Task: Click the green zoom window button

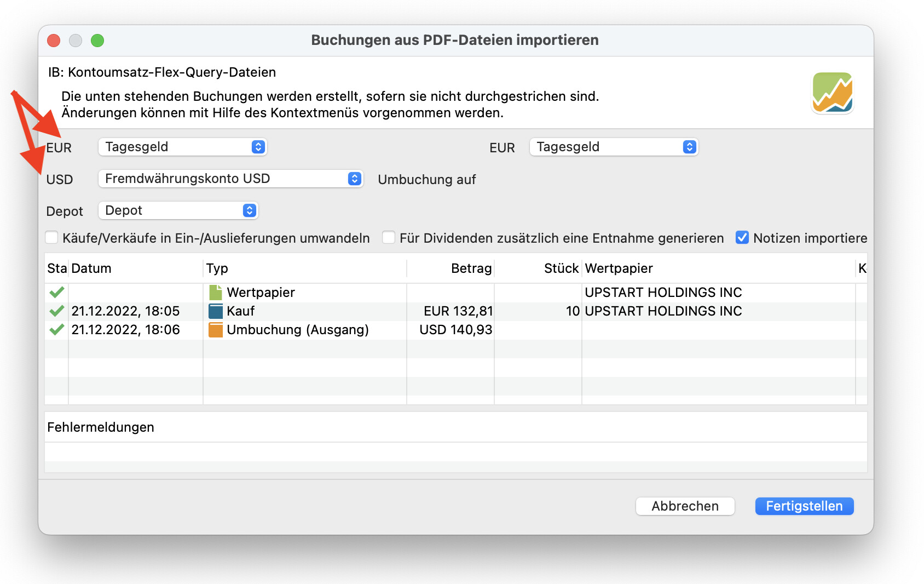Action: pos(97,41)
